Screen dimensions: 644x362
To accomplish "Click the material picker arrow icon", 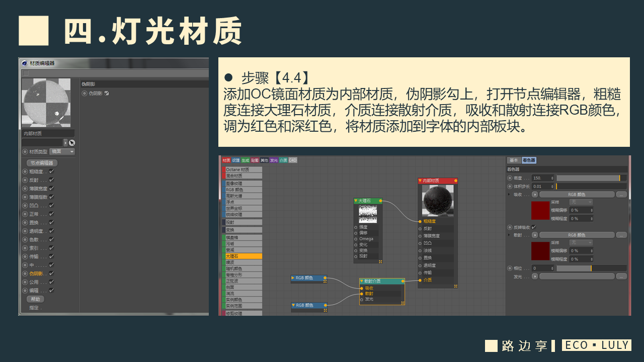I will 72,143.
